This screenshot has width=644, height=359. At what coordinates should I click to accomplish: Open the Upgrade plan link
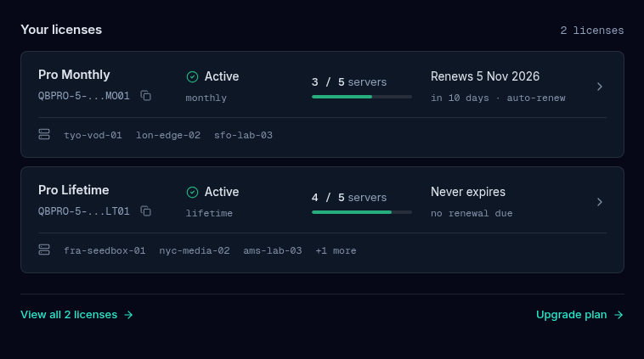tap(580, 315)
